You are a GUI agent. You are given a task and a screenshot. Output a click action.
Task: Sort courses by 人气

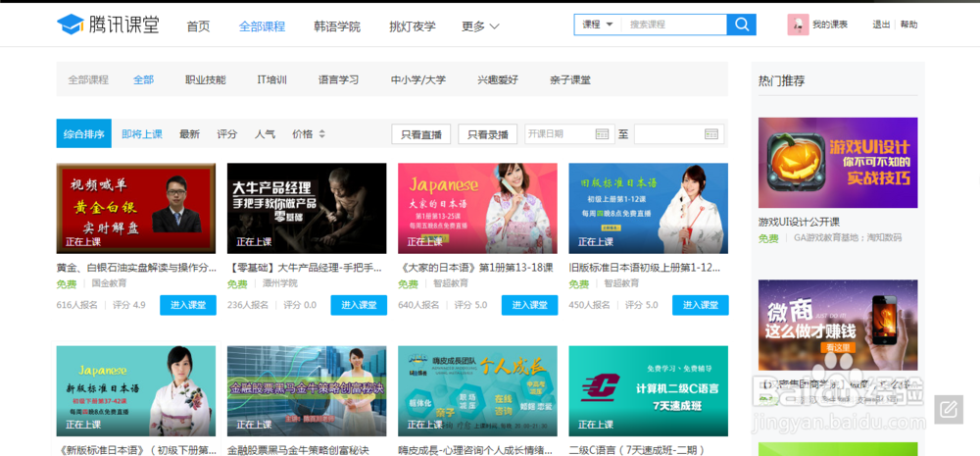click(265, 134)
